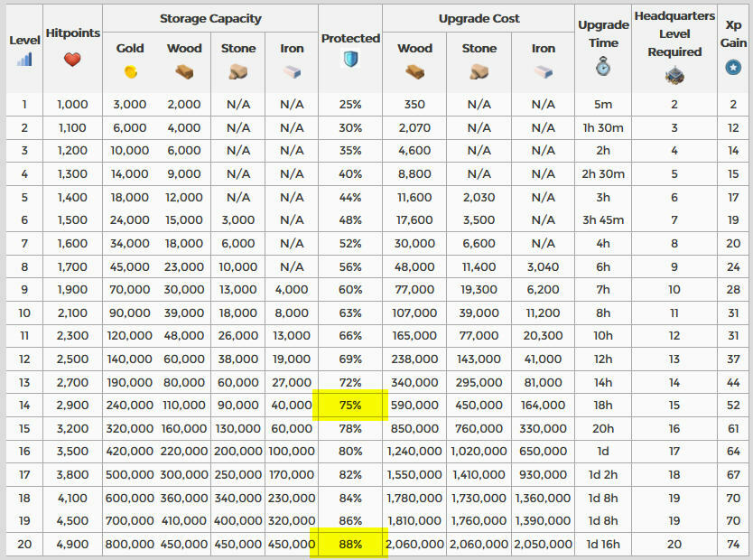Click the wood icon under Storage Capacity
The width and height of the screenshot is (753, 560).
pos(184,71)
